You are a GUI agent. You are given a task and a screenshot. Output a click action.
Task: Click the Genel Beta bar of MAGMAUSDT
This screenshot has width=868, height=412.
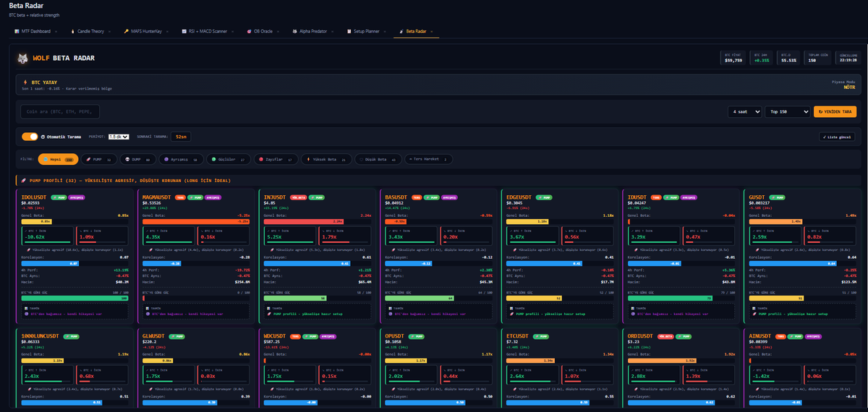(x=197, y=222)
